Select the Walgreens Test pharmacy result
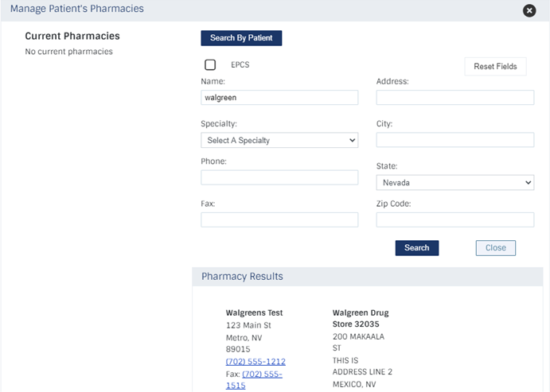The width and height of the screenshot is (550, 392). [x=254, y=312]
